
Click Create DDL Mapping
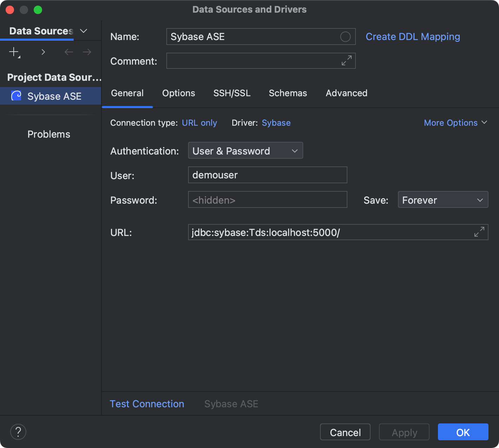413,36
